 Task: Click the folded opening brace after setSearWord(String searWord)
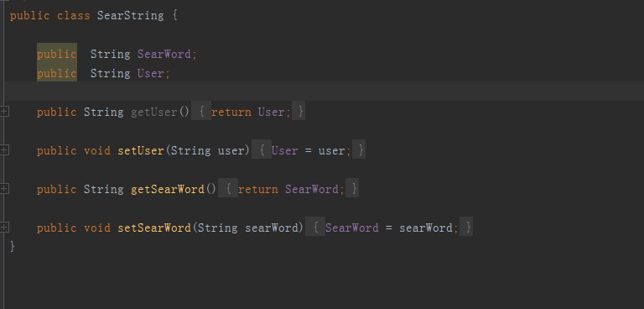point(315,228)
